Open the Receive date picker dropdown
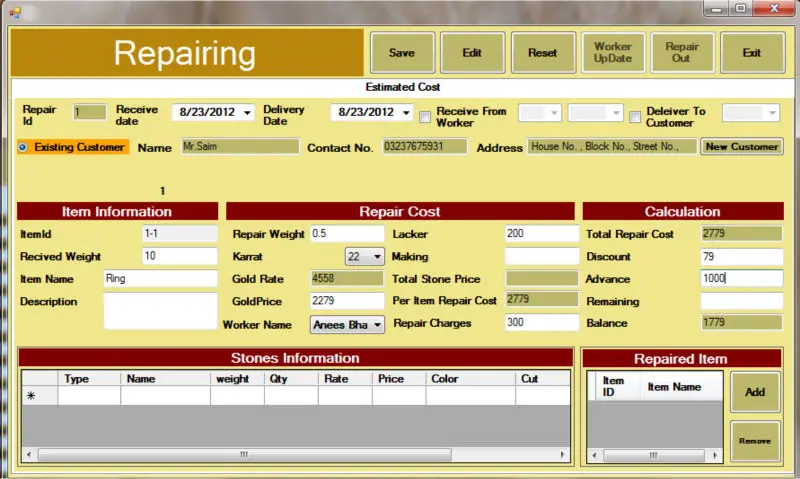The height and width of the screenshot is (479, 800). click(247, 112)
